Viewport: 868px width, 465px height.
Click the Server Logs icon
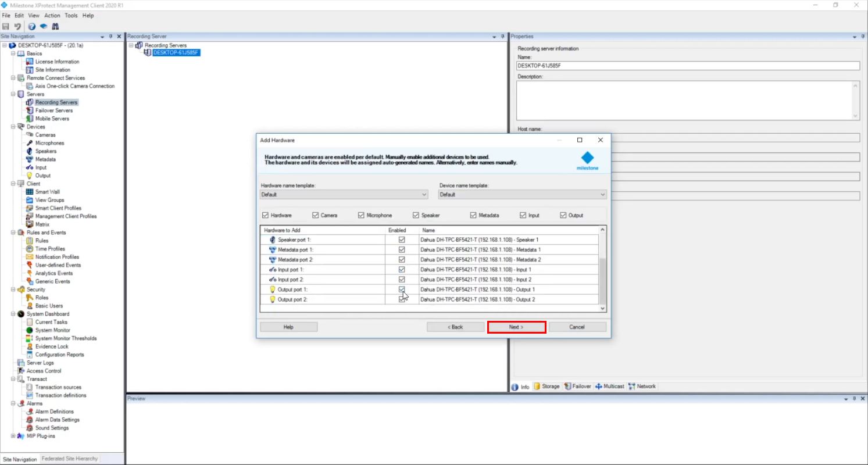point(21,363)
